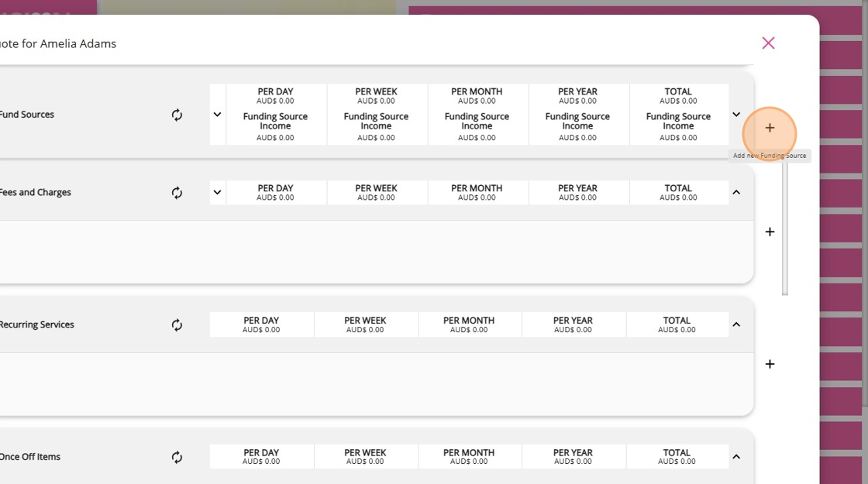Select Fund Sources PER MONTH amount

477,101
